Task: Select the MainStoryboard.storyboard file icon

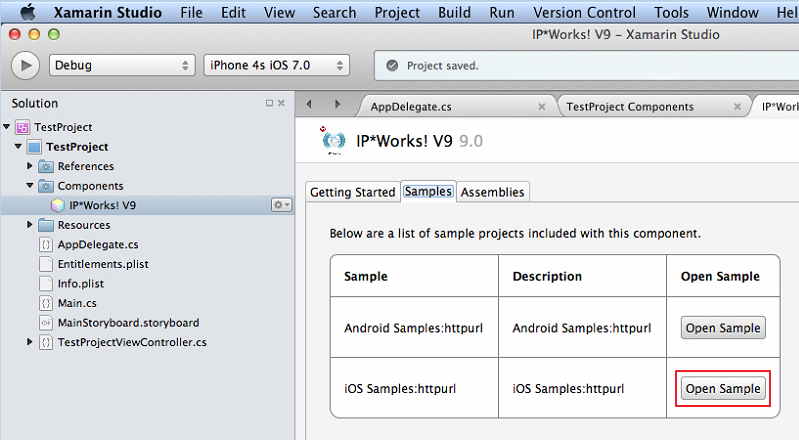Action: click(x=46, y=323)
